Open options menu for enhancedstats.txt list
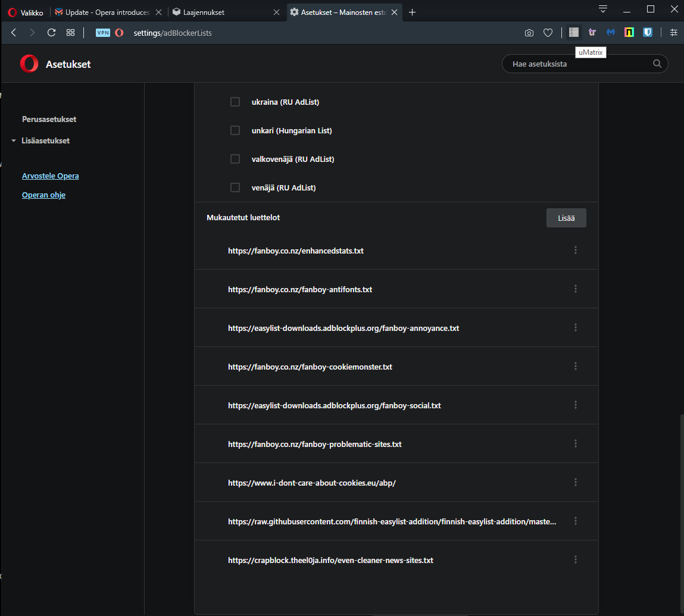Image resolution: width=684 pixels, height=616 pixels. point(575,251)
